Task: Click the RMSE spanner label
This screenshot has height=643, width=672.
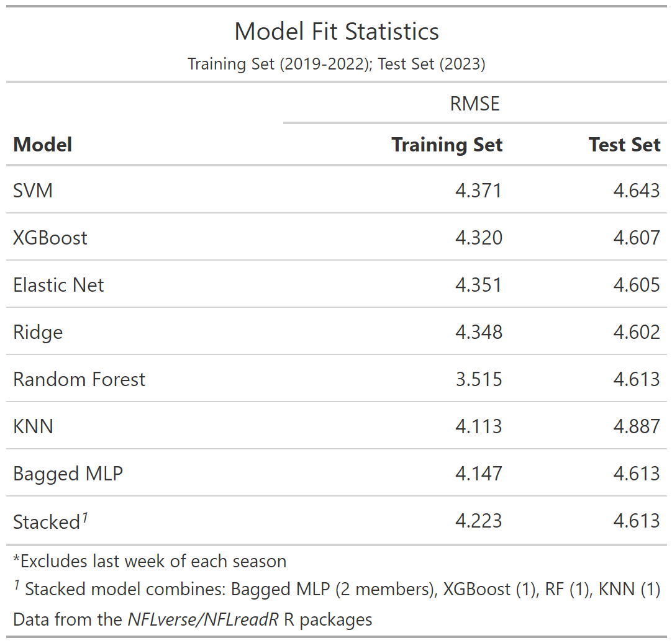Action: pyautogui.click(x=474, y=104)
